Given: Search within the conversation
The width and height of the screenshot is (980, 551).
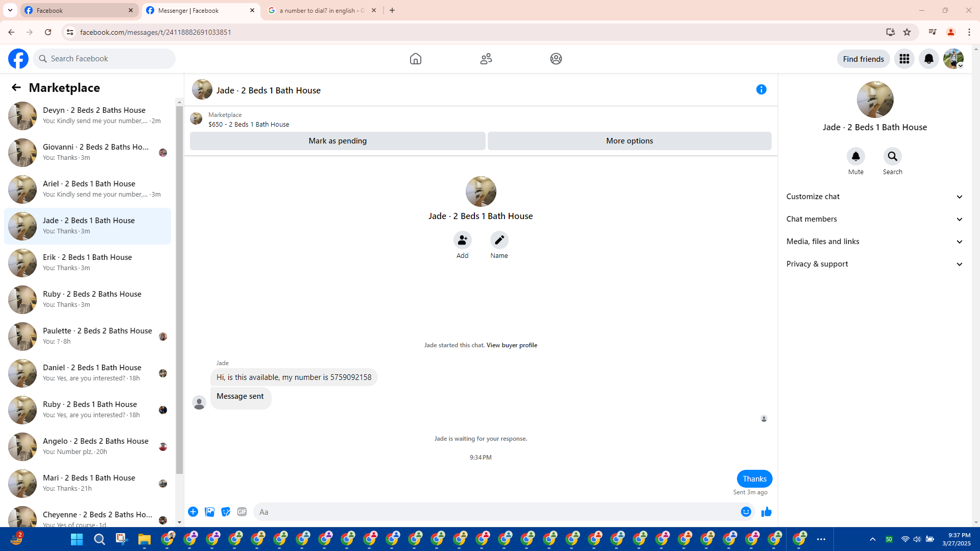Looking at the screenshot, I should click(x=893, y=156).
